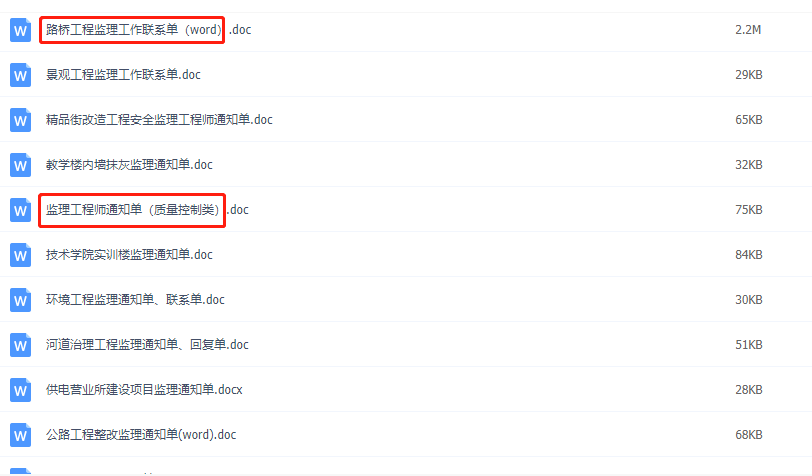Viewport: 812px width, 476px height.
Task: Open 路桥工程监理工作联系单（word）.doc file
Action: pyautogui.click(x=148, y=30)
